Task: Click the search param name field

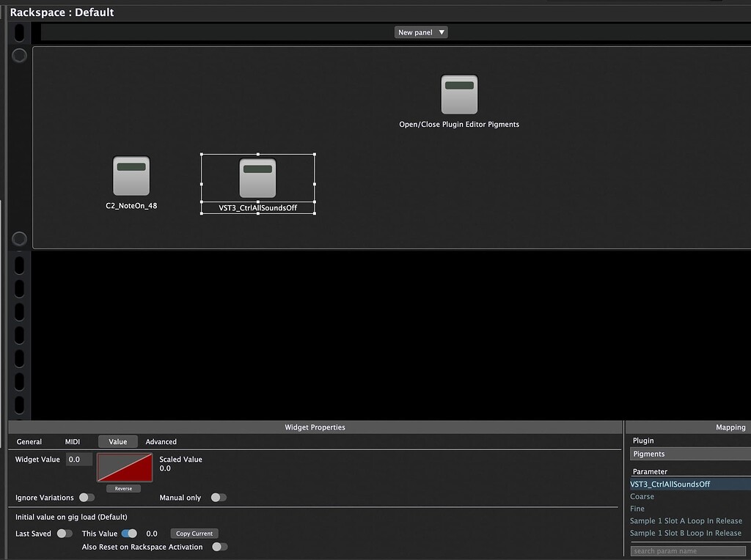Action: click(687, 550)
